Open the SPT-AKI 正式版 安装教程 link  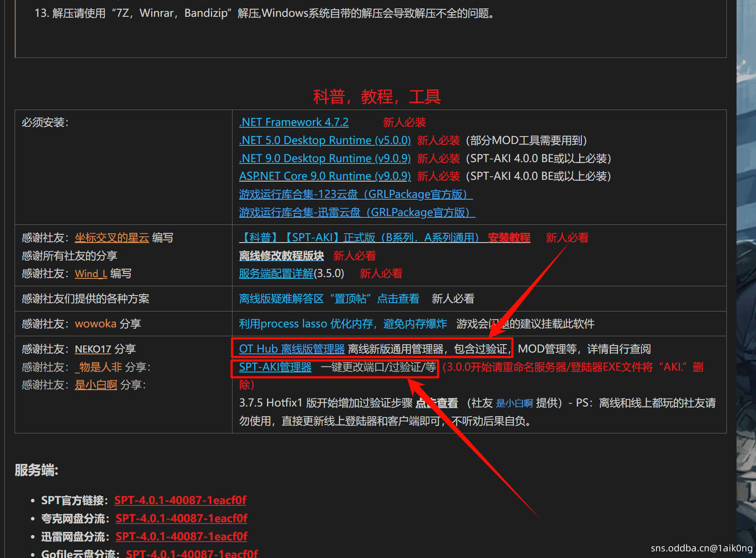point(384,238)
